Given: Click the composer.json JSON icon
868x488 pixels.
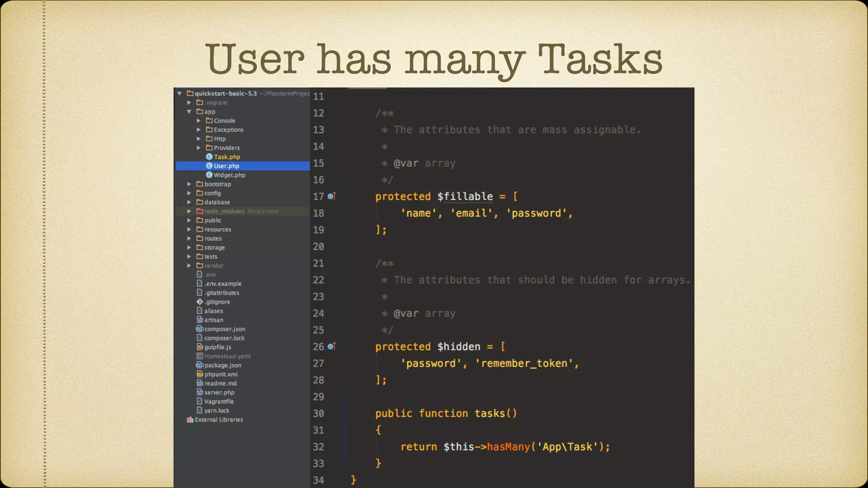Looking at the screenshot, I should [200, 329].
